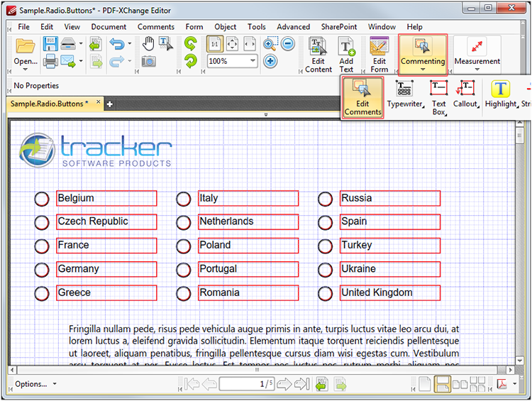This screenshot has height=401, width=532.
Task: Go to the last page
Action: coord(301,384)
